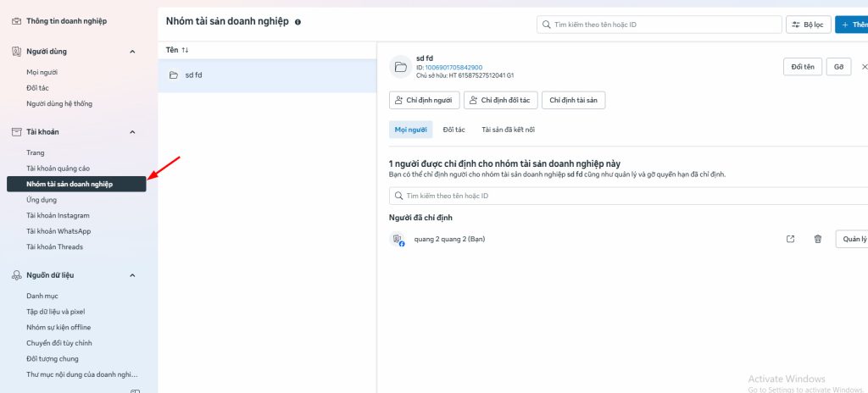Screen dimensions: 868x393
Task: Switch to the Tài sản đã kết nối tab
Action: coord(508,130)
